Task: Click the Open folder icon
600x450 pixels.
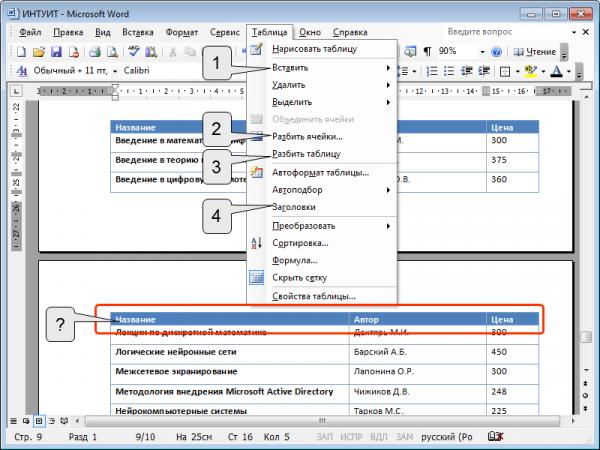Action: (x=39, y=52)
